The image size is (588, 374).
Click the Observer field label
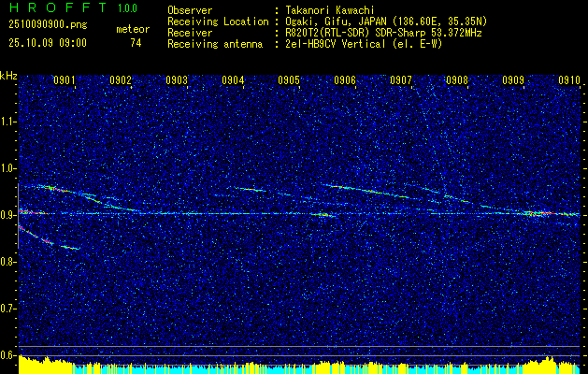pyautogui.click(x=190, y=10)
